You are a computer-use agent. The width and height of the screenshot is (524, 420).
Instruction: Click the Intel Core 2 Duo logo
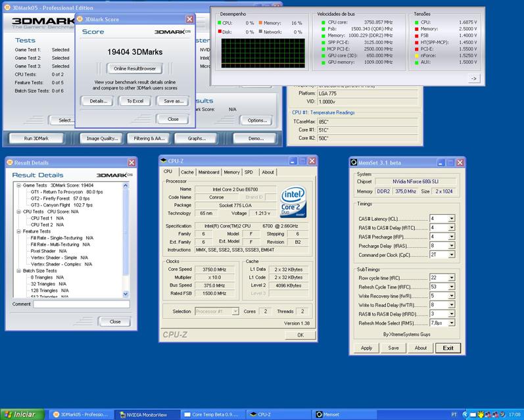293,202
